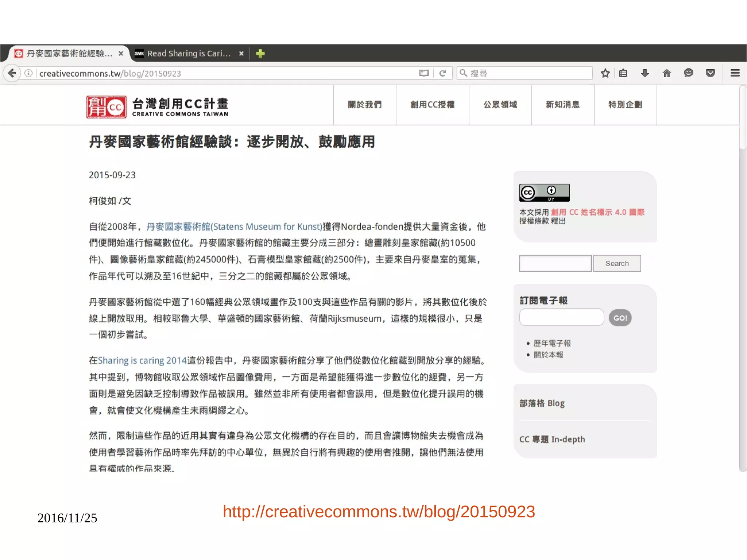Image resolution: width=747 pixels, height=560 pixels.
Task: Switch to Read Sharing is Caring tab
Action: tap(189, 54)
